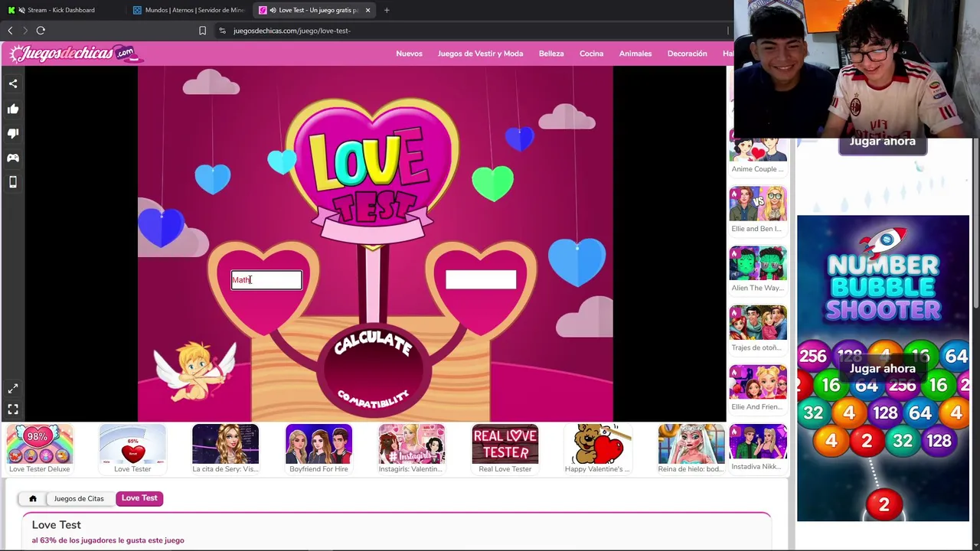Open the Instagirls: Valentin... game
This screenshot has width=980, height=551.
click(411, 449)
